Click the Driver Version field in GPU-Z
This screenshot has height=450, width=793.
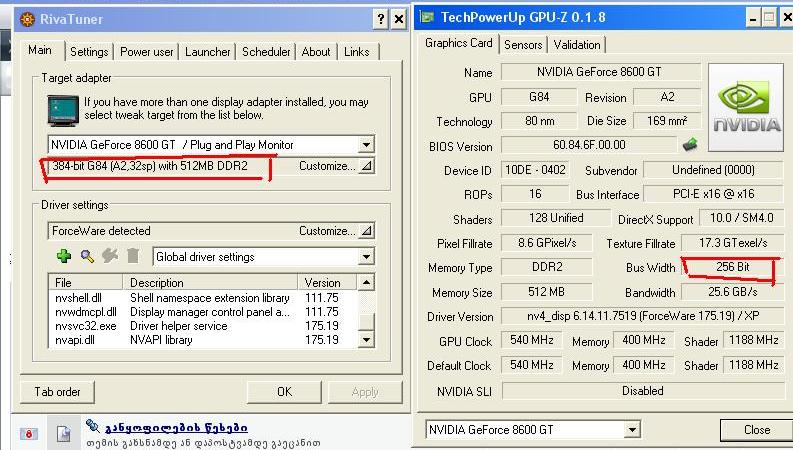coord(642,316)
